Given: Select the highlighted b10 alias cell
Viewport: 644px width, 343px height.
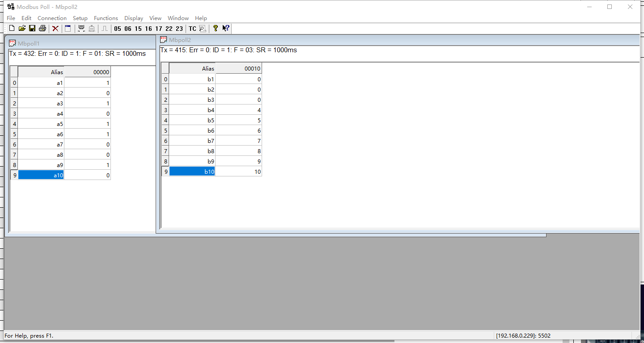Looking at the screenshot, I should (x=192, y=171).
